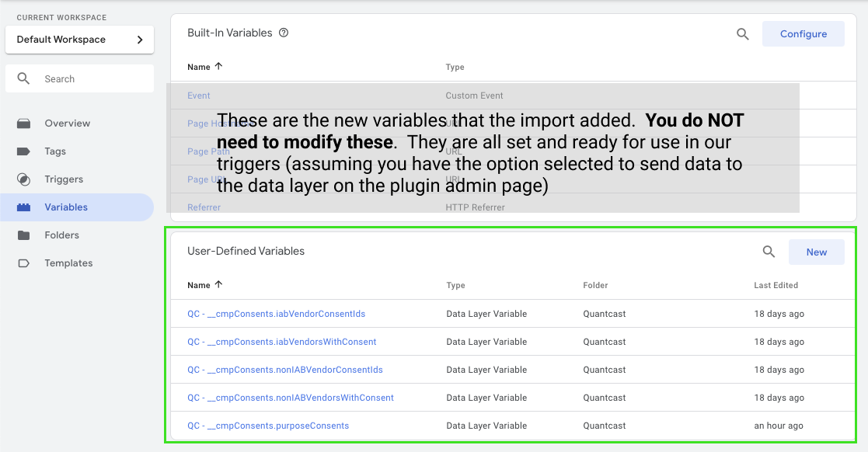Viewport: 868px width, 452px height.
Task: Open QC - __cmpConsents.nonIABVendorsWithConsent variable
Action: point(291,398)
